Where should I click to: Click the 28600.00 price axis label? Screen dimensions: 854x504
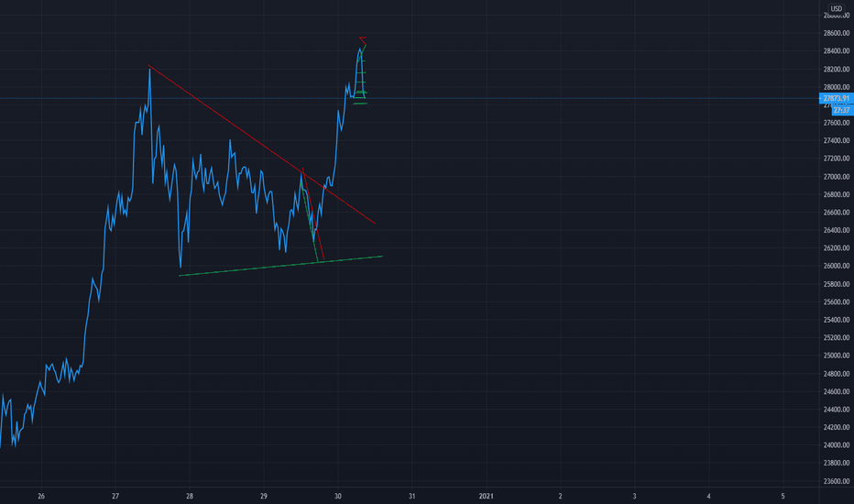(x=836, y=33)
